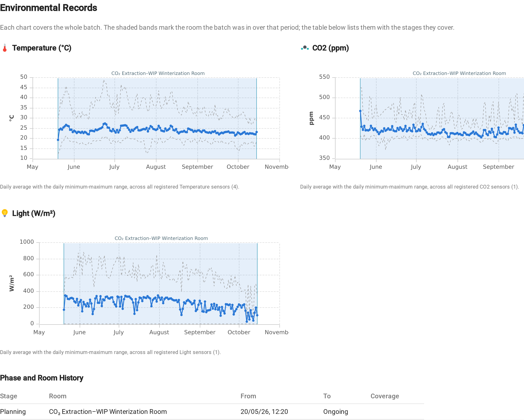
Task: Click the light bulb icon beside Light
Action: 5,213
